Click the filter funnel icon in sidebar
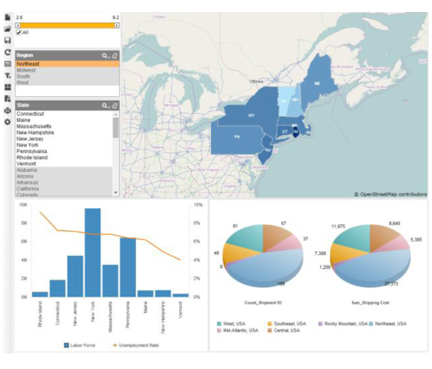The width and height of the screenshot is (432, 369). pyautogui.click(x=7, y=76)
